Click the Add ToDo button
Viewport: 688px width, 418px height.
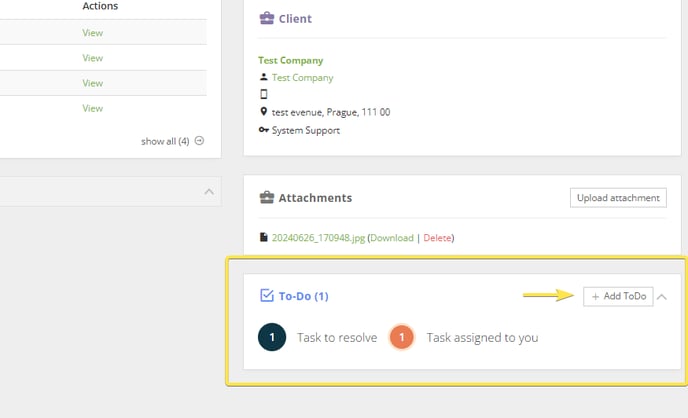click(x=618, y=297)
